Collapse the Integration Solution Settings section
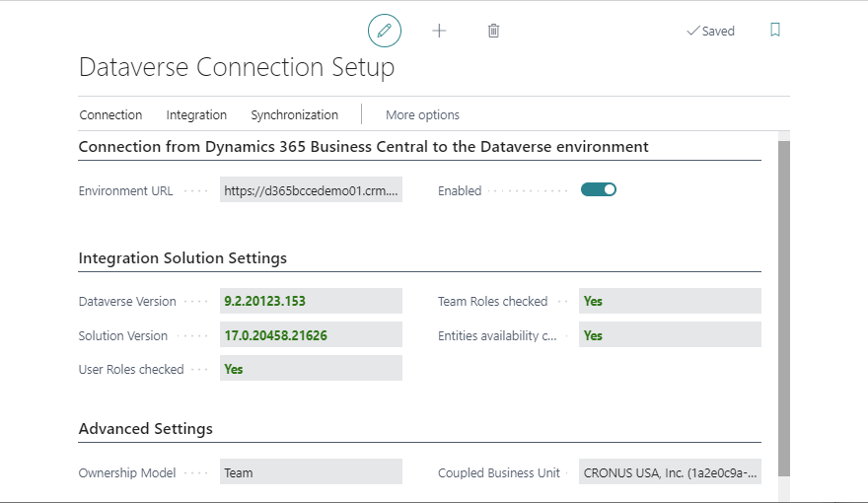This screenshot has height=503, width=868. click(x=182, y=258)
